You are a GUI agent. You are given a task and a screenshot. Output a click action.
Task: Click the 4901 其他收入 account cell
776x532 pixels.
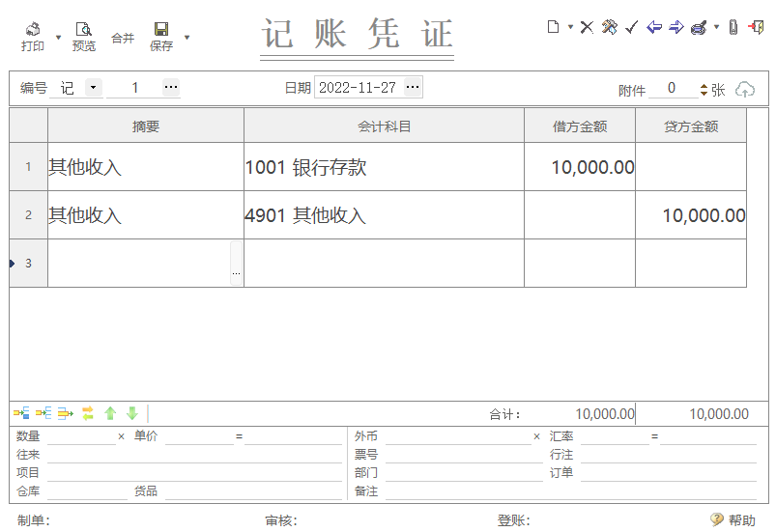tap(384, 215)
